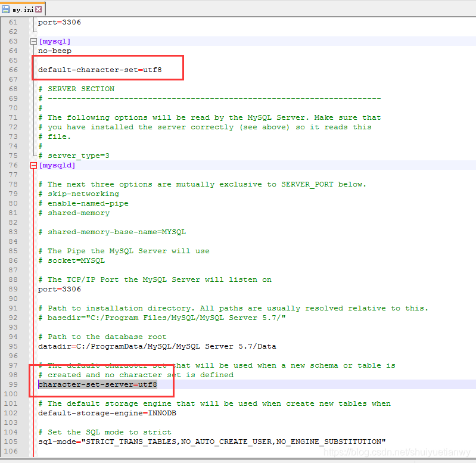This screenshot has width=476, height=463.
Task: Click the no-beep line
Action: [55, 51]
